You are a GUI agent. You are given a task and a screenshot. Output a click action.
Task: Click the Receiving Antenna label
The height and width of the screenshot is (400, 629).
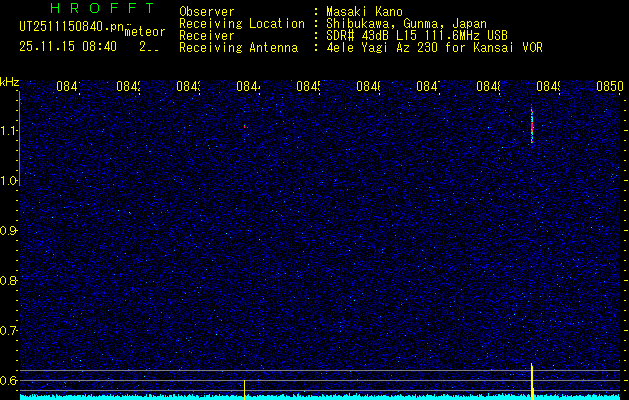[x=238, y=47]
